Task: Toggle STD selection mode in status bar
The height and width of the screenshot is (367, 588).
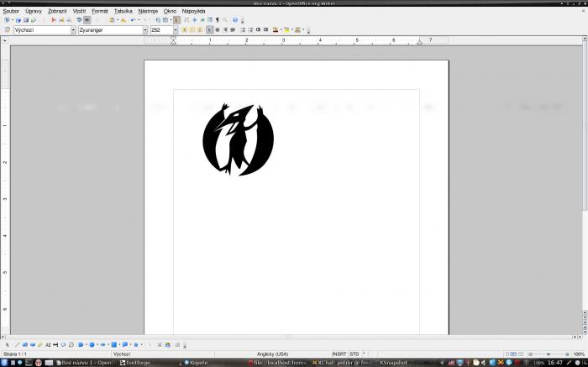Action: tap(354, 354)
